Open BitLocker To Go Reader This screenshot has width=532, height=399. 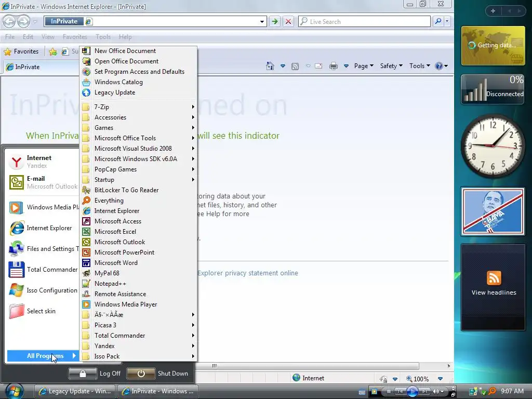pyautogui.click(x=138, y=190)
